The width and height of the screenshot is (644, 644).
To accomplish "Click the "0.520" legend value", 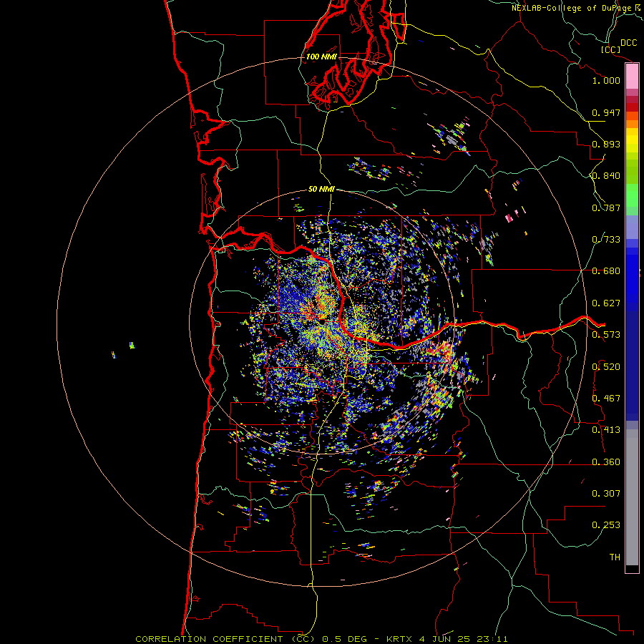I will tap(606, 367).
